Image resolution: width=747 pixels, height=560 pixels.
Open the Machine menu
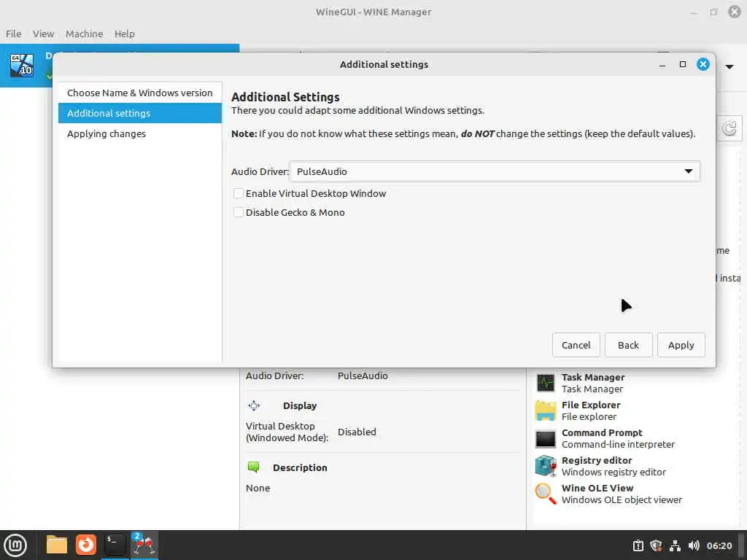(x=85, y=34)
